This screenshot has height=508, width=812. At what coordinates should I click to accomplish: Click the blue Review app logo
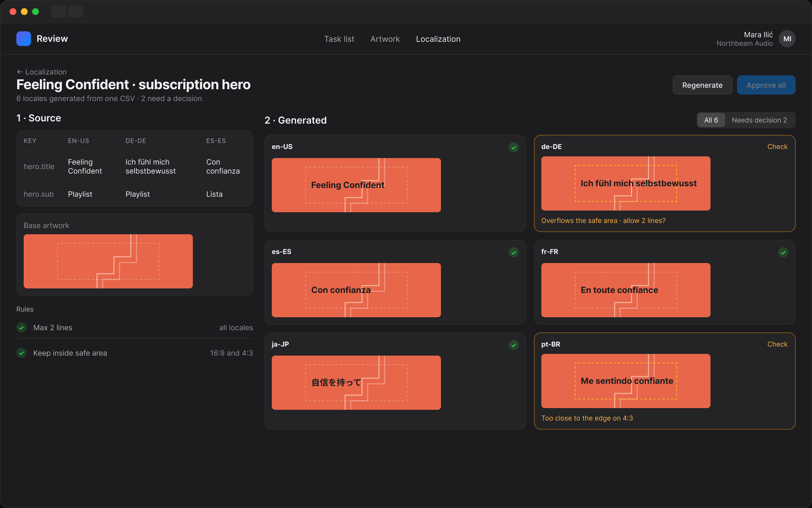23,39
